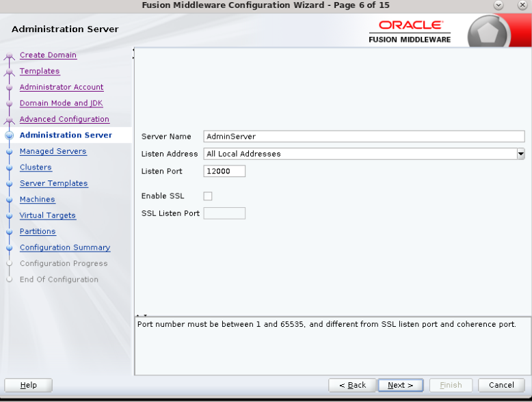532x402 pixels.
Task: Click the port number validation message
Action: [326, 324]
